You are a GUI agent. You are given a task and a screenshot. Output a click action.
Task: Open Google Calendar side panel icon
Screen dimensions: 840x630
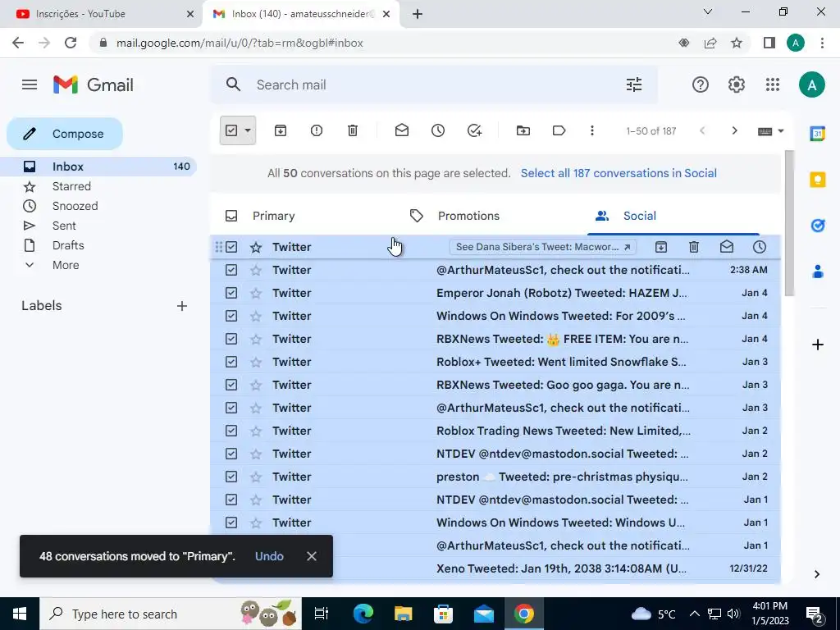[x=818, y=134]
